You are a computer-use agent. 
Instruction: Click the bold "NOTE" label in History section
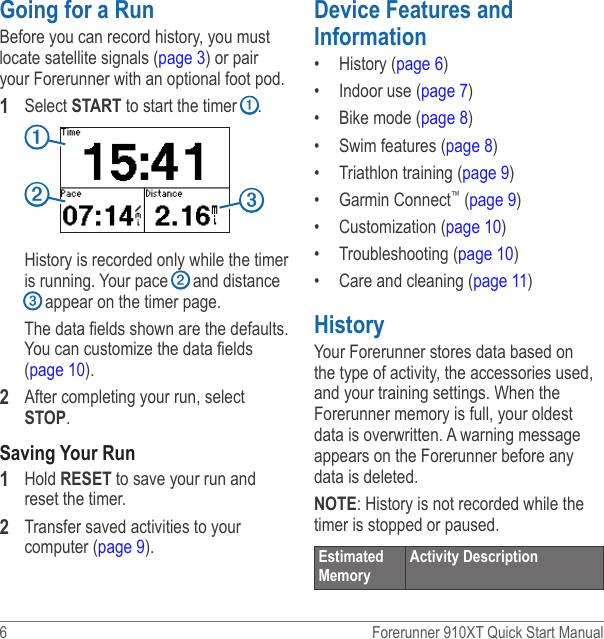coord(335,504)
